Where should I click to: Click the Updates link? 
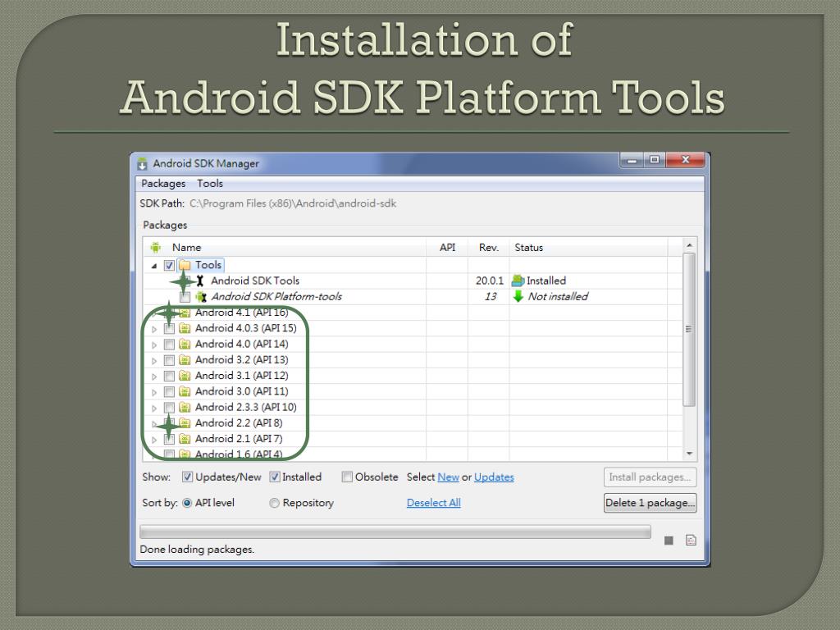pos(494,477)
